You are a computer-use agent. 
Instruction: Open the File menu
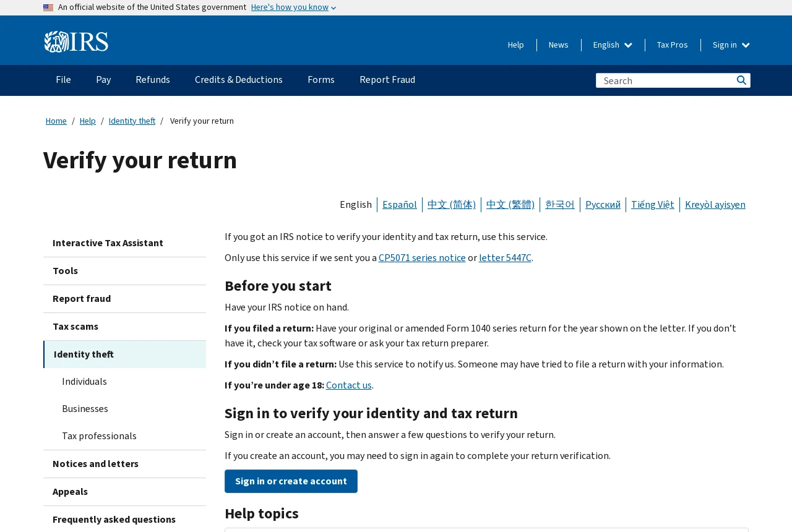pos(63,80)
